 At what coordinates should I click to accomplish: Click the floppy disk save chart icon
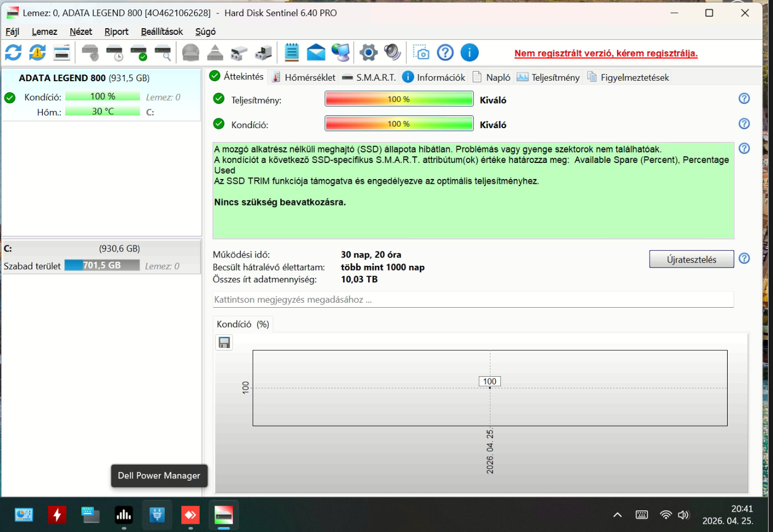(224, 343)
